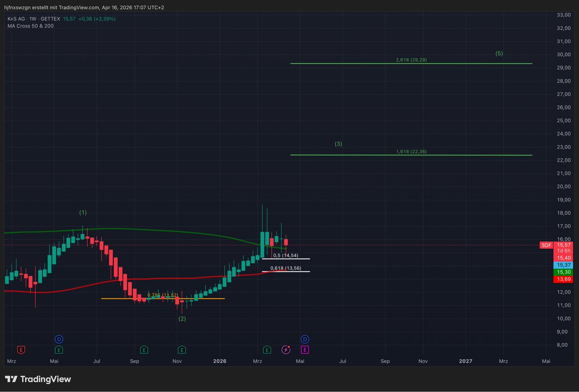Screen dimensions: 579x392
Task: Select the orange lightning event icon near Mai 2026
Action: click(286, 349)
